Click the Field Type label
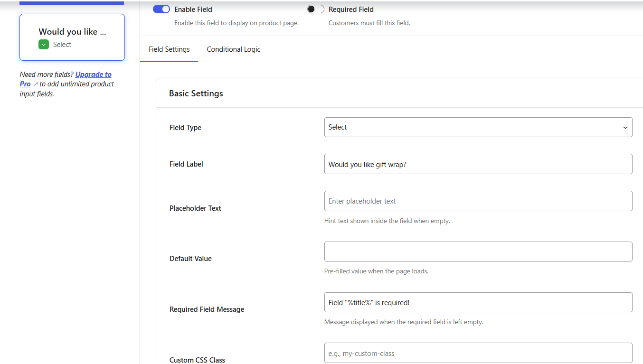 [x=185, y=128]
